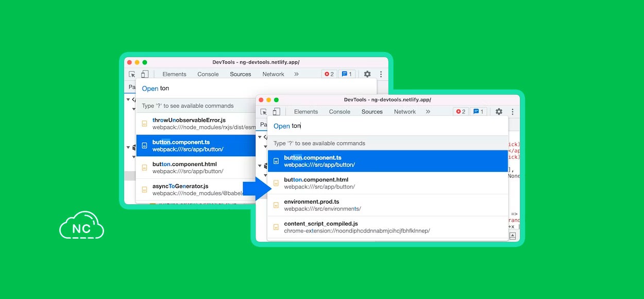
Task: Open the three-dot menu in front DevTools window
Action: 512,112
